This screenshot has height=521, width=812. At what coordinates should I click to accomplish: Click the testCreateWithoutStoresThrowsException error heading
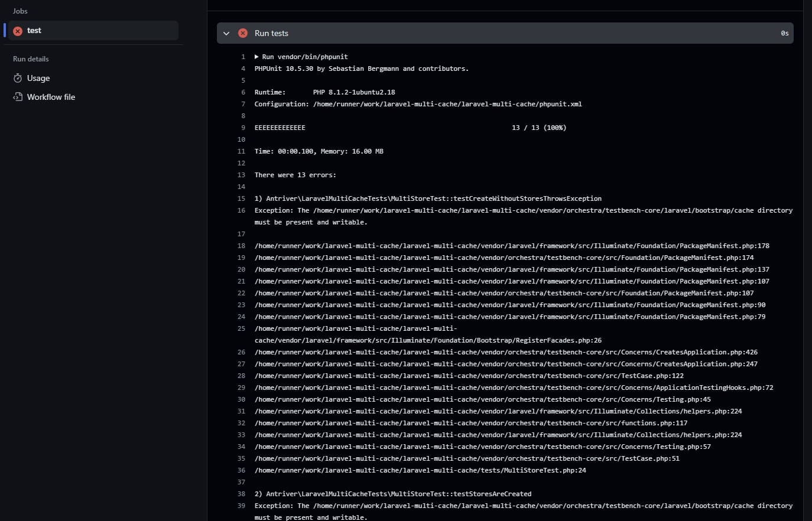(428, 198)
